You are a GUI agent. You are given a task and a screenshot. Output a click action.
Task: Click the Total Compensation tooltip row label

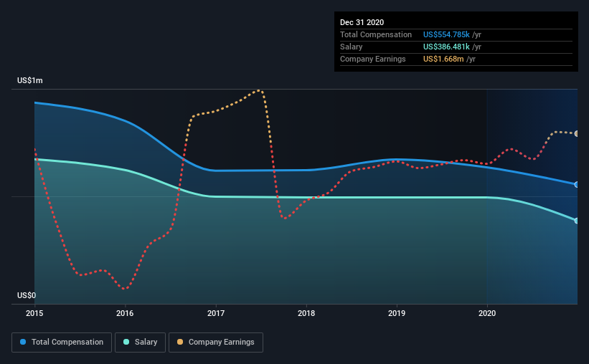pos(376,34)
